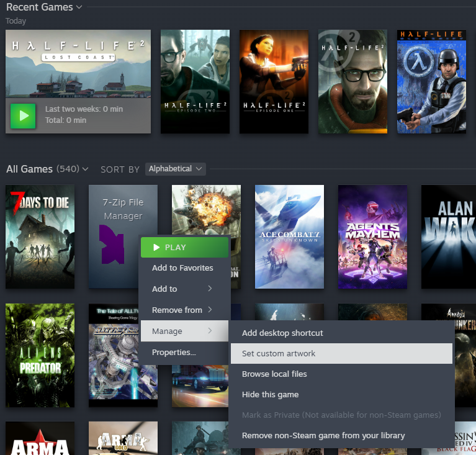Open the truck game cover below Properties
Image resolution: width=476 pixels, height=455 pixels.
point(200,385)
